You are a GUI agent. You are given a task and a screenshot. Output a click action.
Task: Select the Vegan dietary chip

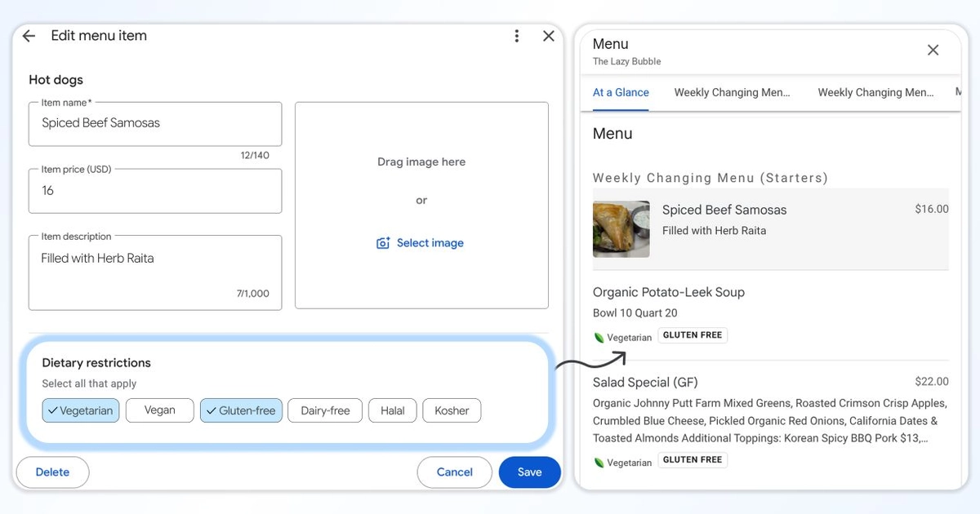(160, 410)
